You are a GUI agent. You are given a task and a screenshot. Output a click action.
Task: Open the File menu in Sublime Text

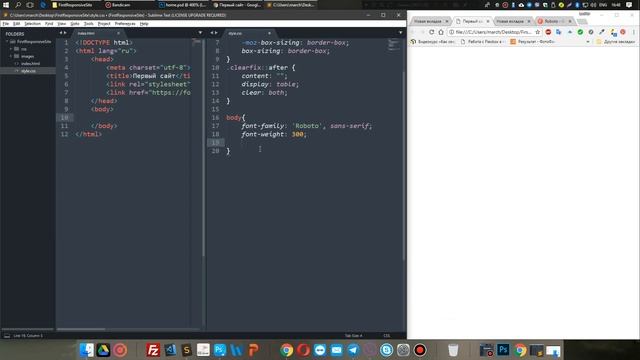coord(6,24)
